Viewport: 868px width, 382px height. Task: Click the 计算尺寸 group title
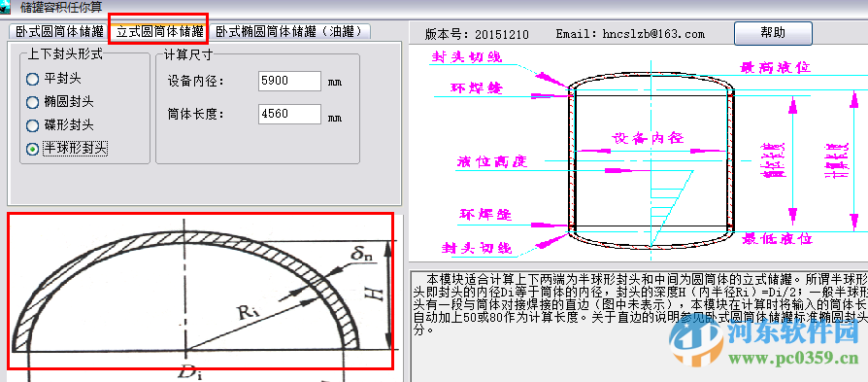(188, 53)
